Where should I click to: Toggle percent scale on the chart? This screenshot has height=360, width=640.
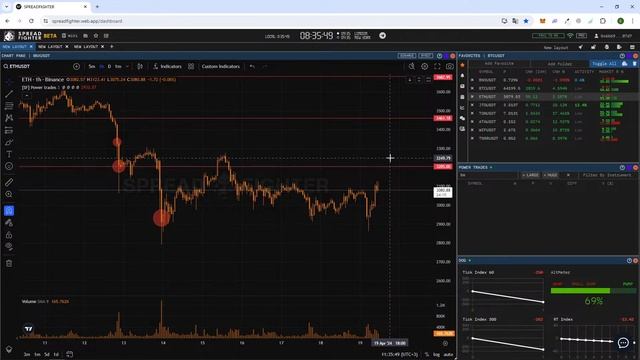427,354
